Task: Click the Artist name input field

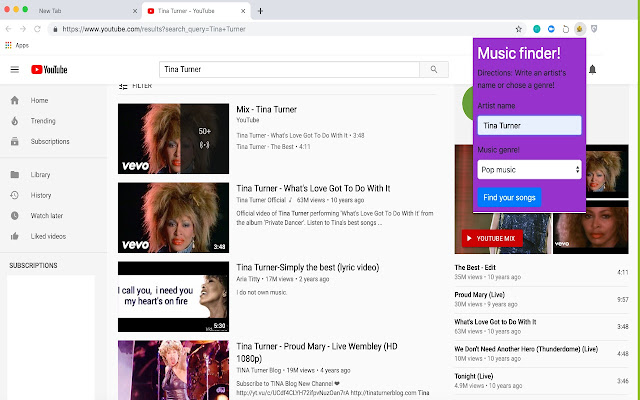Action: (529, 125)
